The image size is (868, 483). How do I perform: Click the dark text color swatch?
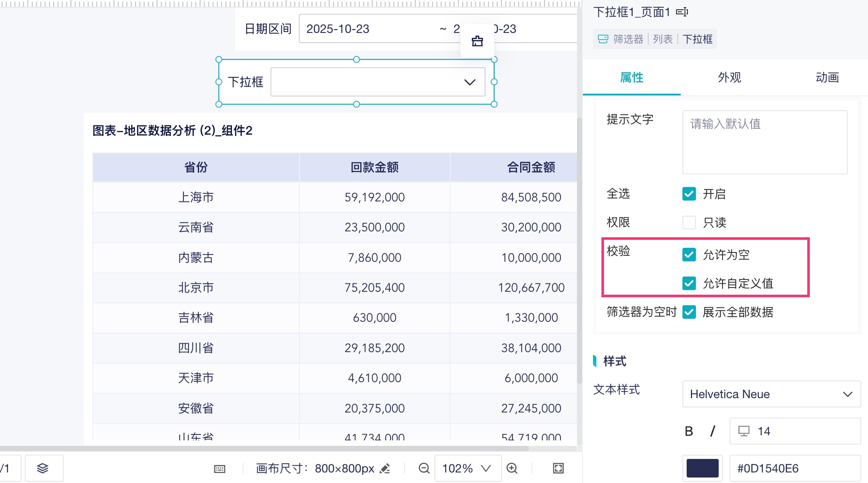tap(702, 468)
